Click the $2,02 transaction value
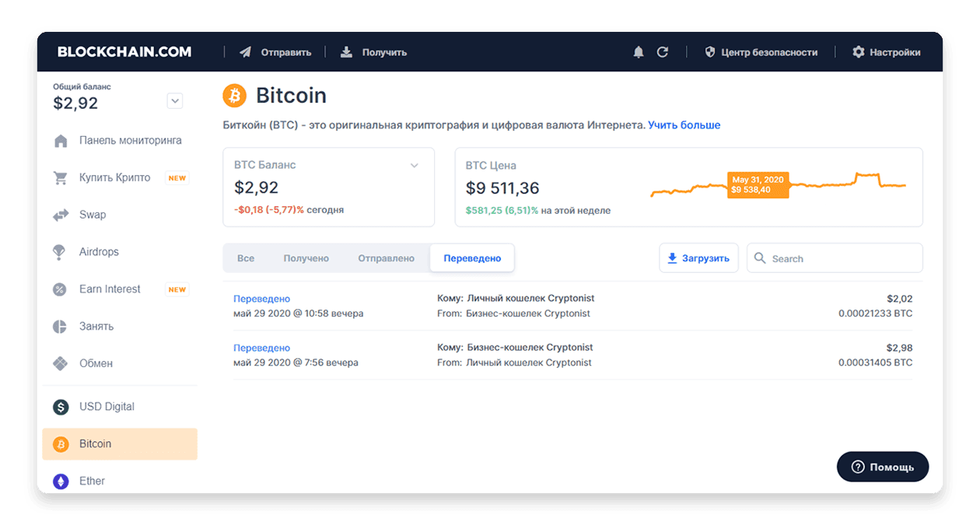 (x=900, y=299)
